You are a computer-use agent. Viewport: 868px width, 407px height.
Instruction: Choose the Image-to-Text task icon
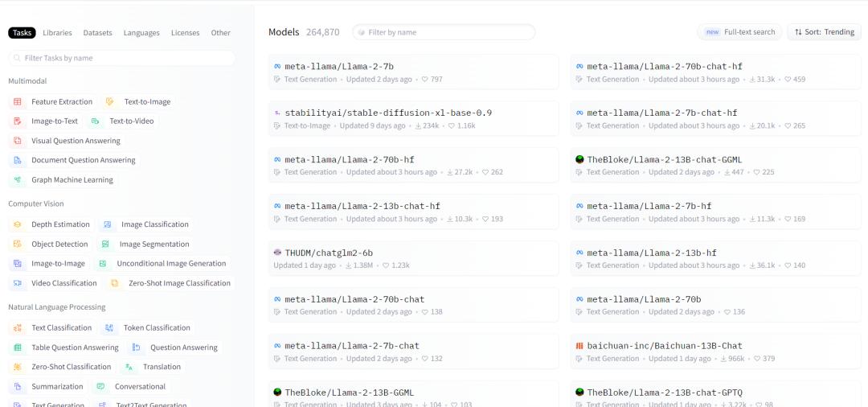coord(18,121)
